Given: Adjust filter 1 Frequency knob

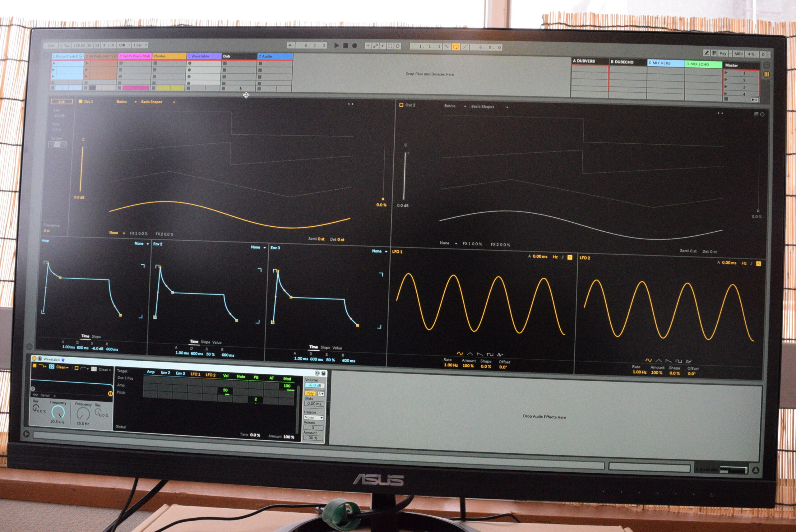Looking at the screenshot, I should tap(58, 413).
